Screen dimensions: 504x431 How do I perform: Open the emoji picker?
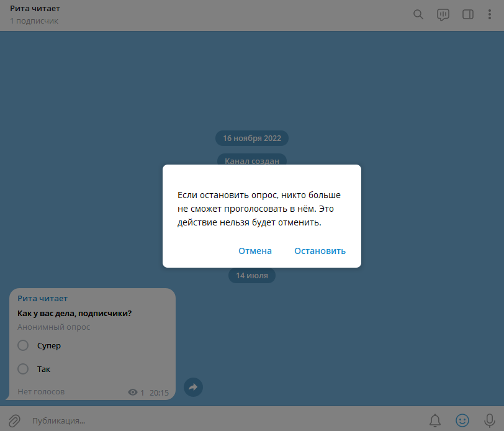click(462, 420)
